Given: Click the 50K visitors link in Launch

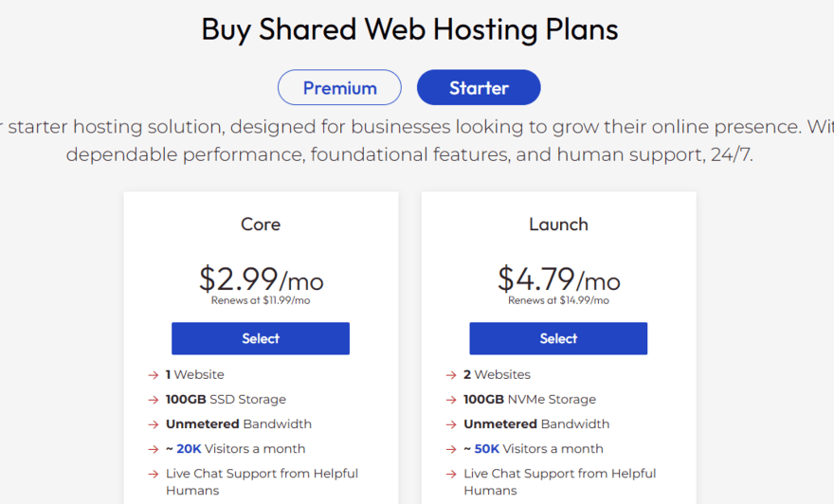Looking at the screenshot, I should (x=486, y=449).
